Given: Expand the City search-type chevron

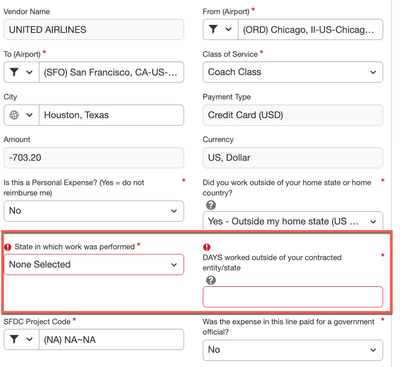Looking at the screenshot, I should (29, 115).
